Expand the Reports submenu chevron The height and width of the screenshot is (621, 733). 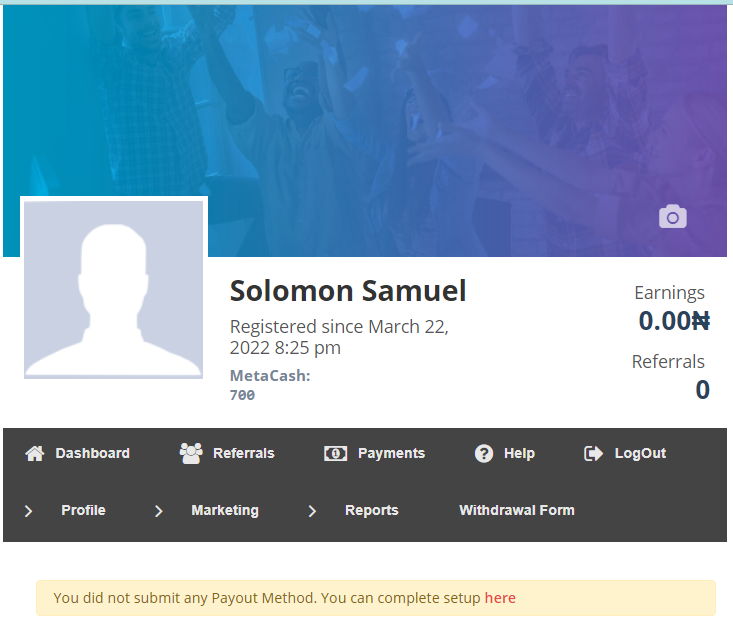point(312,511)
